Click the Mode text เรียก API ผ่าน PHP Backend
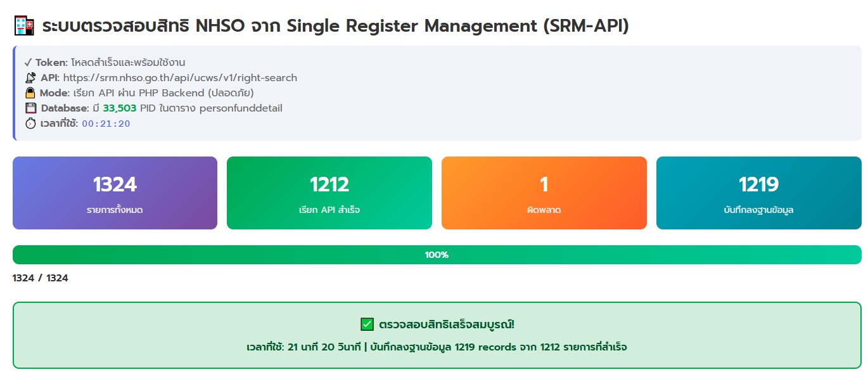The height and width of the screenshot is (372, 868). coord(163,93)
